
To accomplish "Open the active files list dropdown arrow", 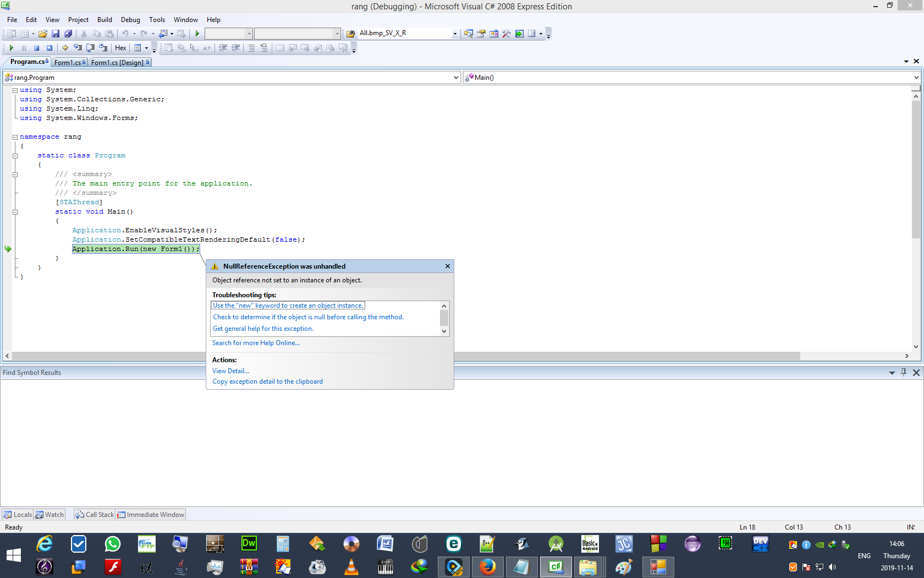I will point(906,62).
